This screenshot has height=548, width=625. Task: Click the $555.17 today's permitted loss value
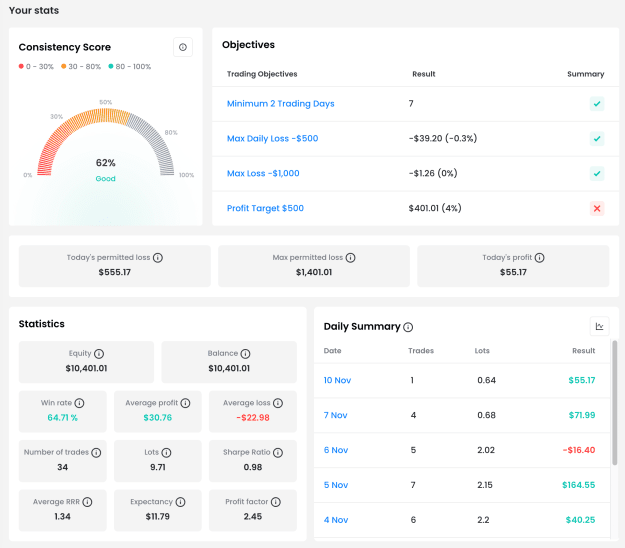point(115,273)
